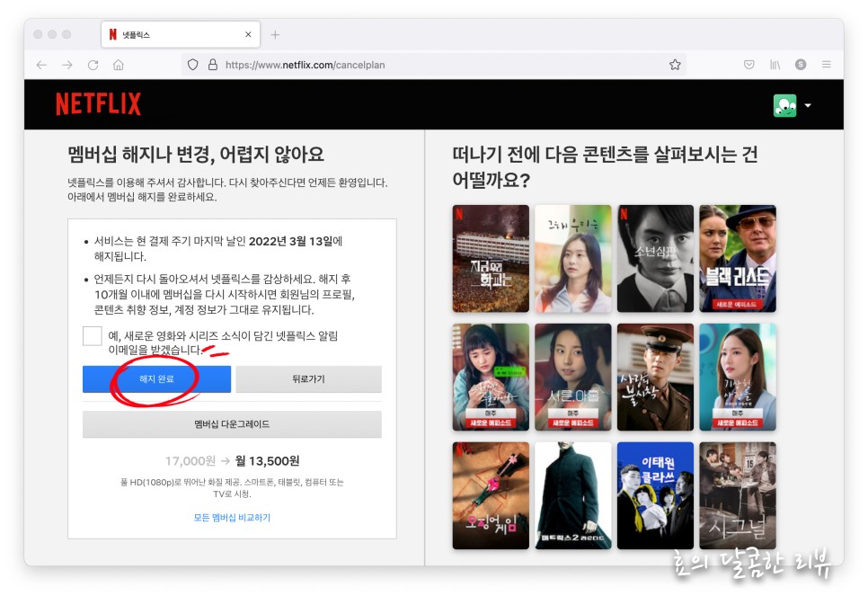Open the 지금 우리 학교는 poster
This screenshot has height=596, width=868.
(491, 259)
